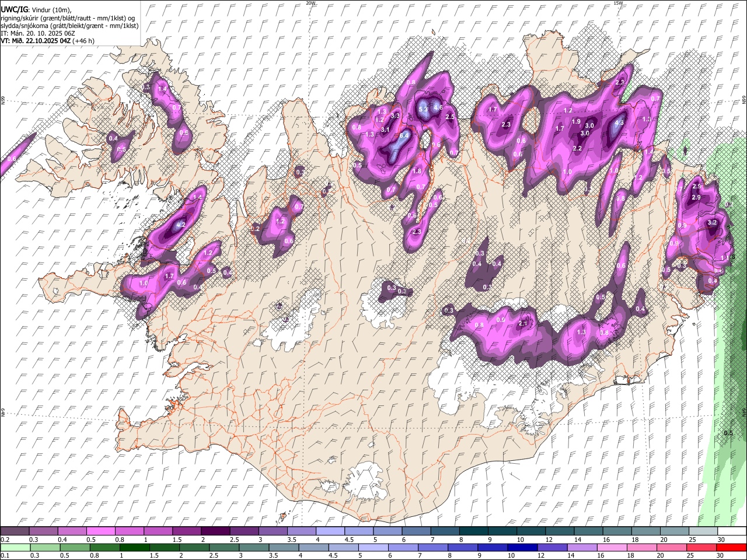Click the 4.6 snowfall value on map
The height and width of the screenshot is (560, 747).
(438, 107)
